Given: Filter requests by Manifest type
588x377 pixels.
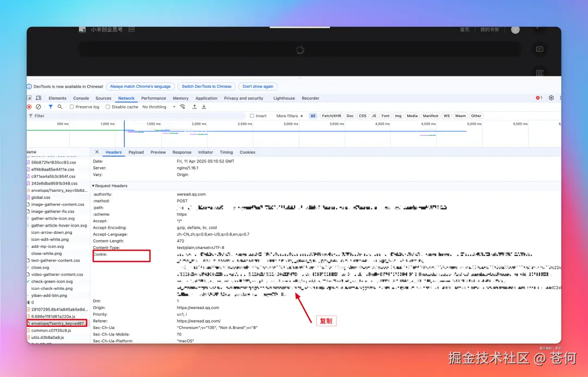Looking at the screenshot, I should click(431, 116).
